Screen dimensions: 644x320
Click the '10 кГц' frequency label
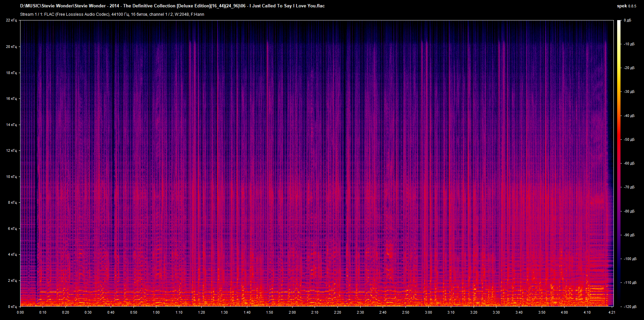tap(11, 177)
